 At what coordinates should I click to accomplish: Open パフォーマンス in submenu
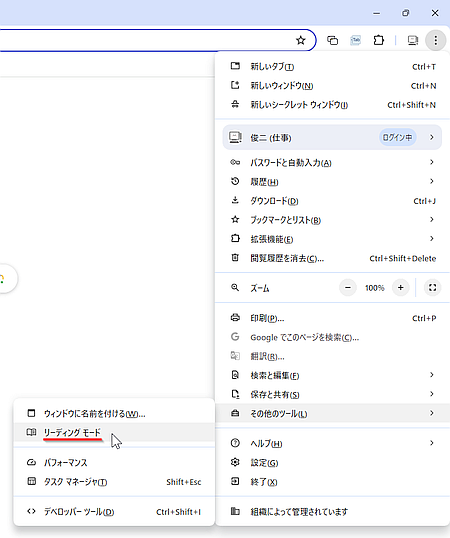[114, 463]
